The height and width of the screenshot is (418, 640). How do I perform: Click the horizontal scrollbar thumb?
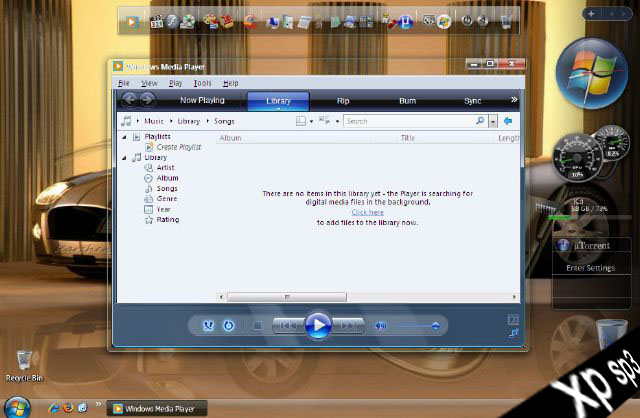coord(287,297)
